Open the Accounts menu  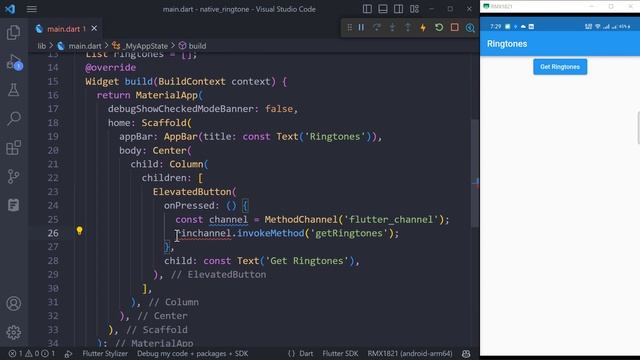(13, 304)
